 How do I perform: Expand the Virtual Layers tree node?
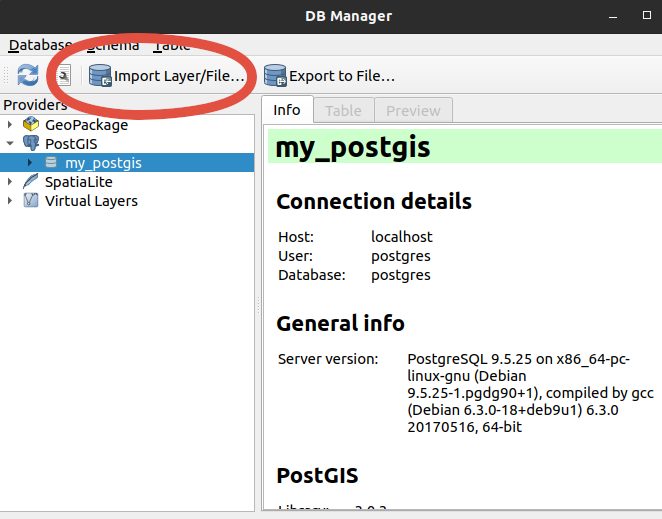click(x=10, y=201)
